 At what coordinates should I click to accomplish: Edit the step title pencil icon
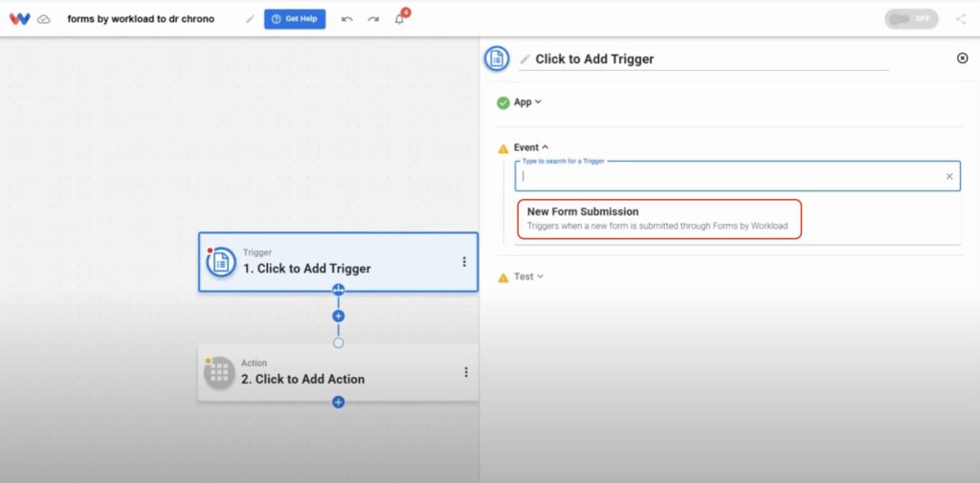pyautogui.click(x=525, y=59)
